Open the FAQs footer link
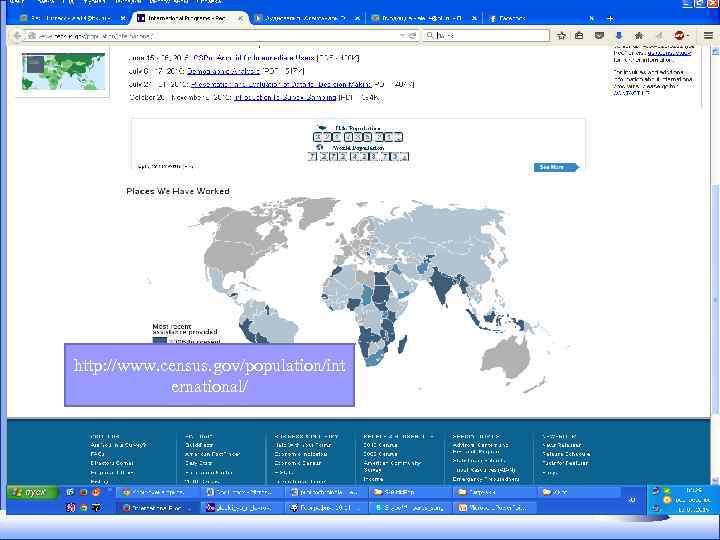This screenshot has height=540, width=720. coord(97,454)
